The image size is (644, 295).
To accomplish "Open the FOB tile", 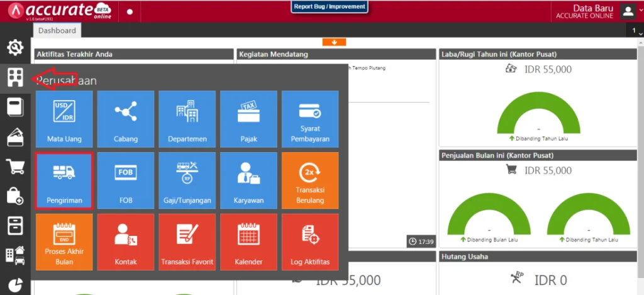I will point(126,181).
